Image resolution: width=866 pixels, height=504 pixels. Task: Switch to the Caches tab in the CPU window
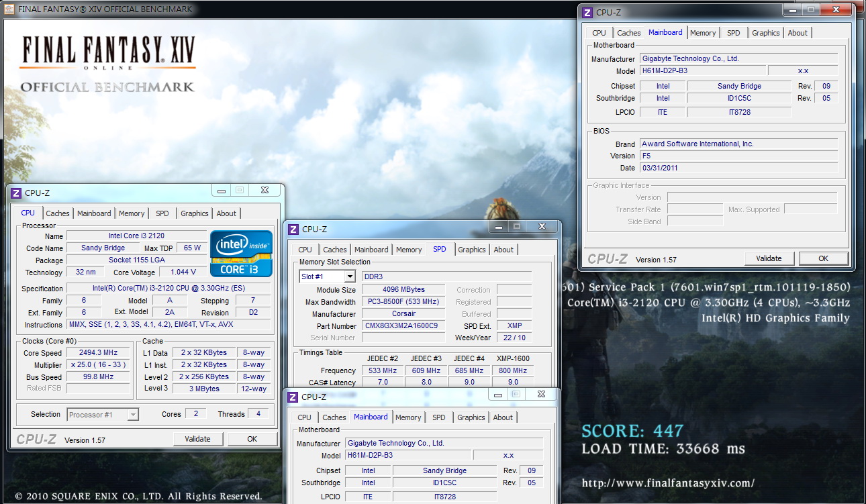pyautogui.click(x=58, y=213)
